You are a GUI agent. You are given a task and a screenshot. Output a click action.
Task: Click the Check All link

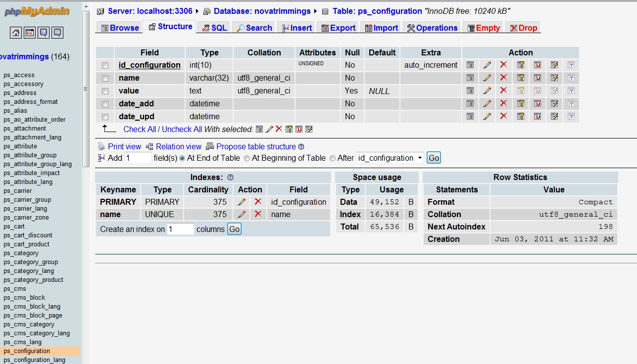(140, 129)
